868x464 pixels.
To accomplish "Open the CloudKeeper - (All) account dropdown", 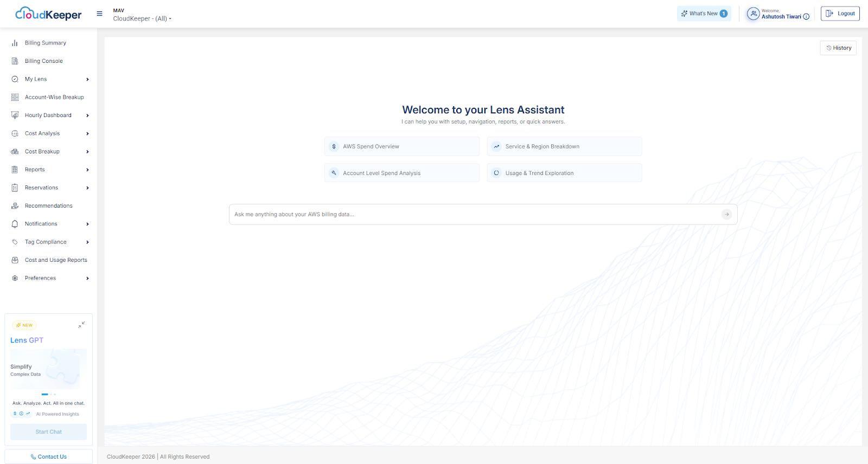I will 142,18.
